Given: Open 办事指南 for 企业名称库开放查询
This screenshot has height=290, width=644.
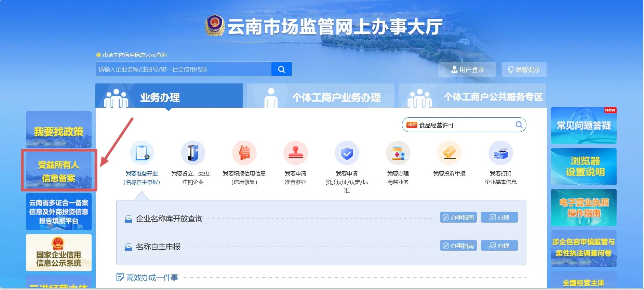Looking at the screenshot, I should click(x=458, y=217).
